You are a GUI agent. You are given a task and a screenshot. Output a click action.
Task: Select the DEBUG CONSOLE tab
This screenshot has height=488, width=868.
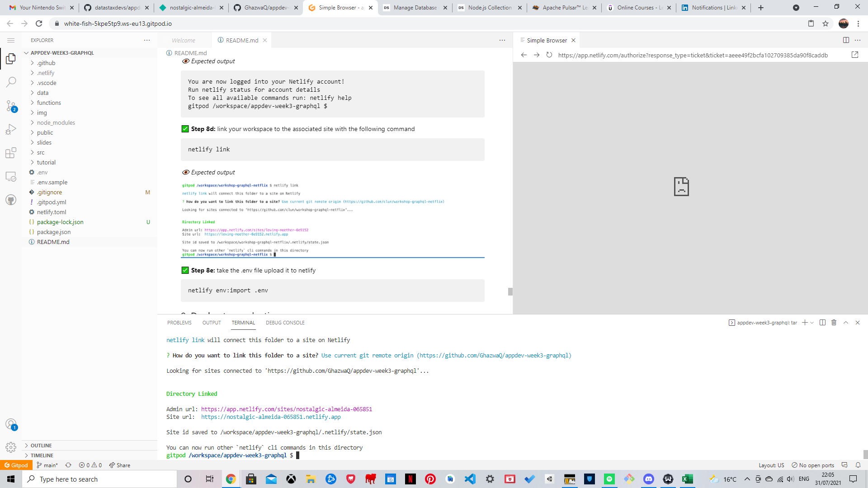285,323
